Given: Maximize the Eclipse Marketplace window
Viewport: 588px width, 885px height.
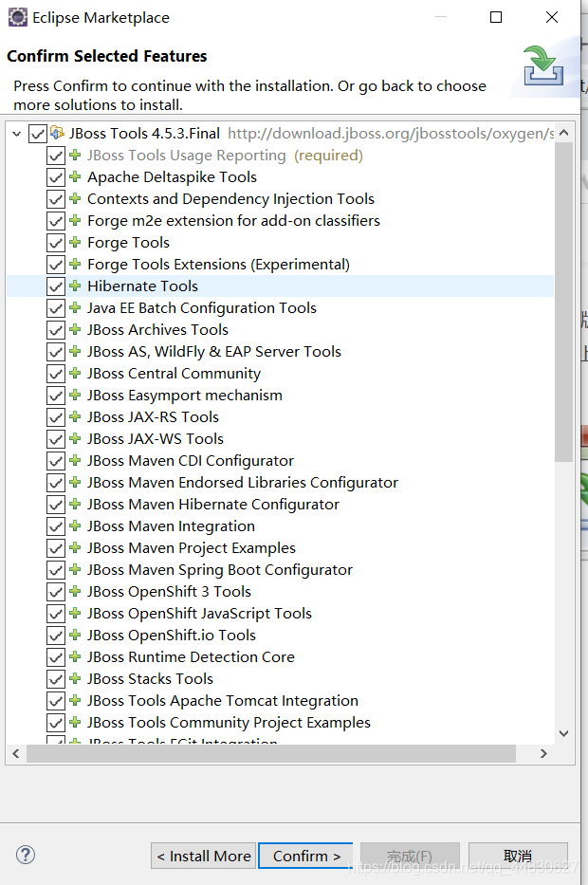Looking at the screenshot, I should (x=496, y=17).
